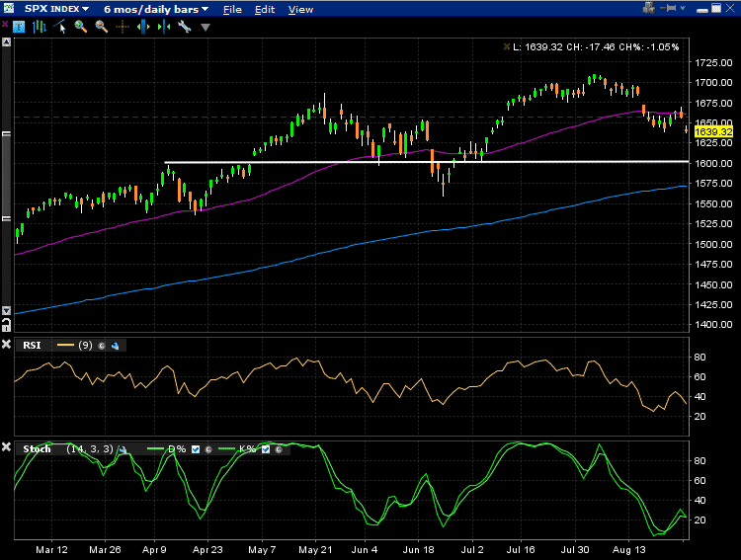Click the white horizontal line at 1600
741x560 pixels.
(x=426, y=162)
